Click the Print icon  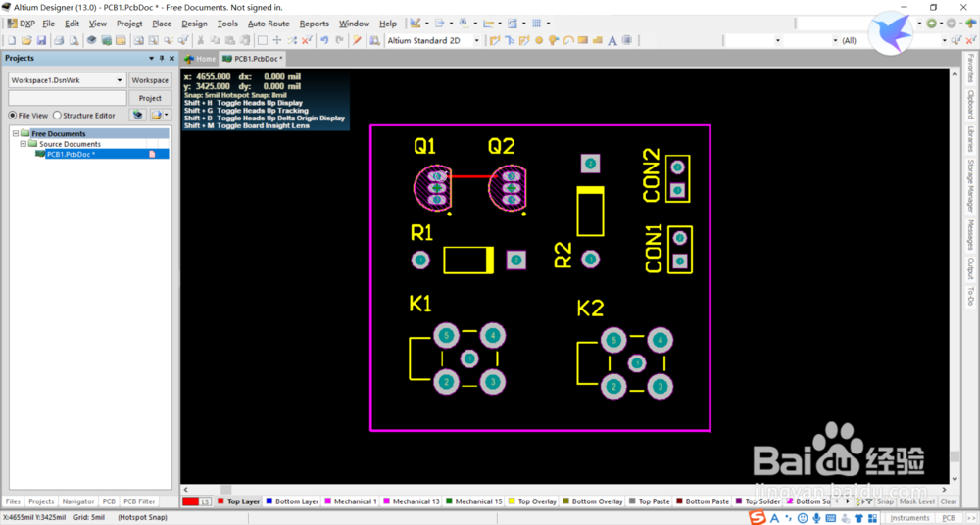click(x=59, y=40)
